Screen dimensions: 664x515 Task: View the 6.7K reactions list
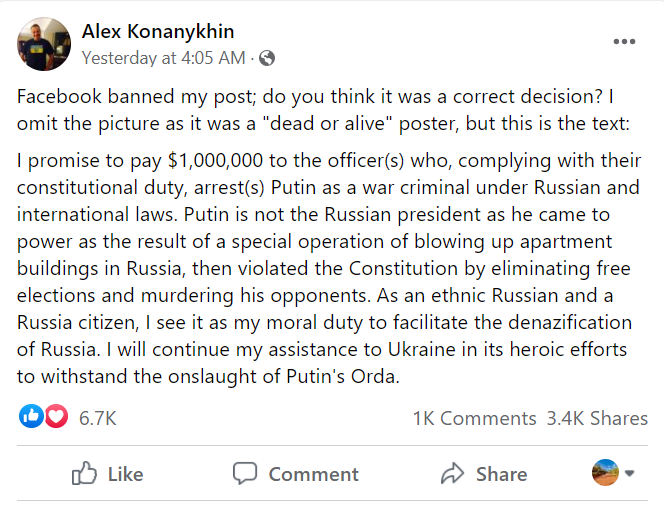[x=98, y=418]
